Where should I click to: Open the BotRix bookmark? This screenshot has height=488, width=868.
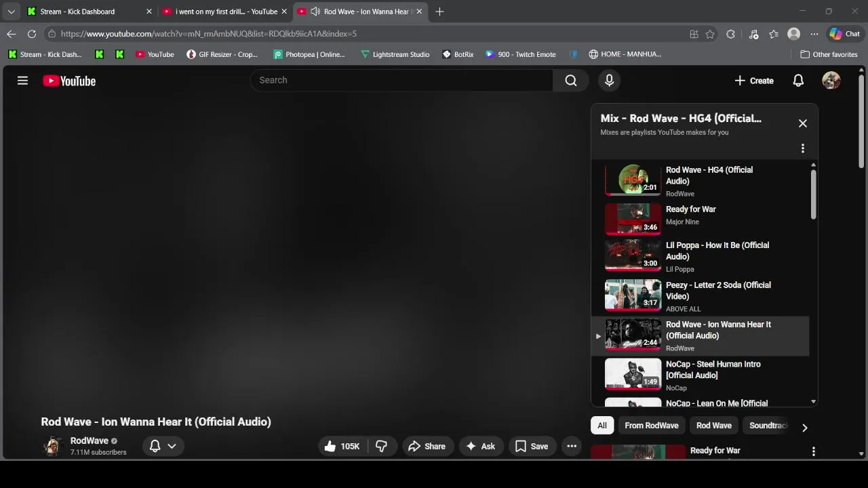tap(458, 54)
